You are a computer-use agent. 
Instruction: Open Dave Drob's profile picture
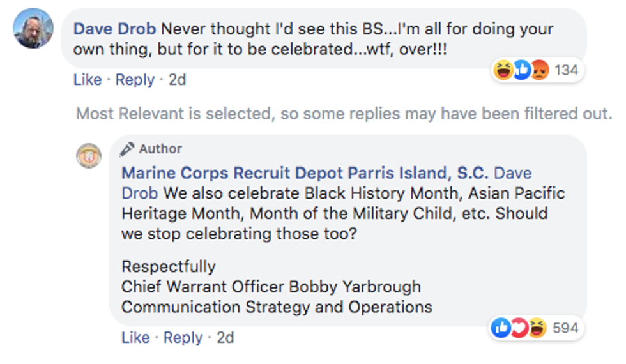pyautogui.click(x=33, y=28)
